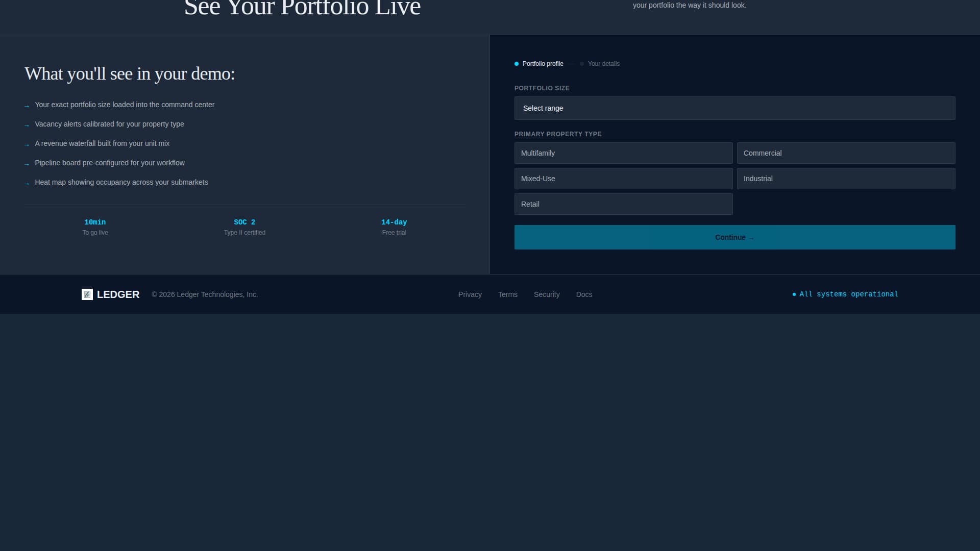Click the LEDGER brand name in footer
Screen dimensions: 980x551
pos(118,294)
